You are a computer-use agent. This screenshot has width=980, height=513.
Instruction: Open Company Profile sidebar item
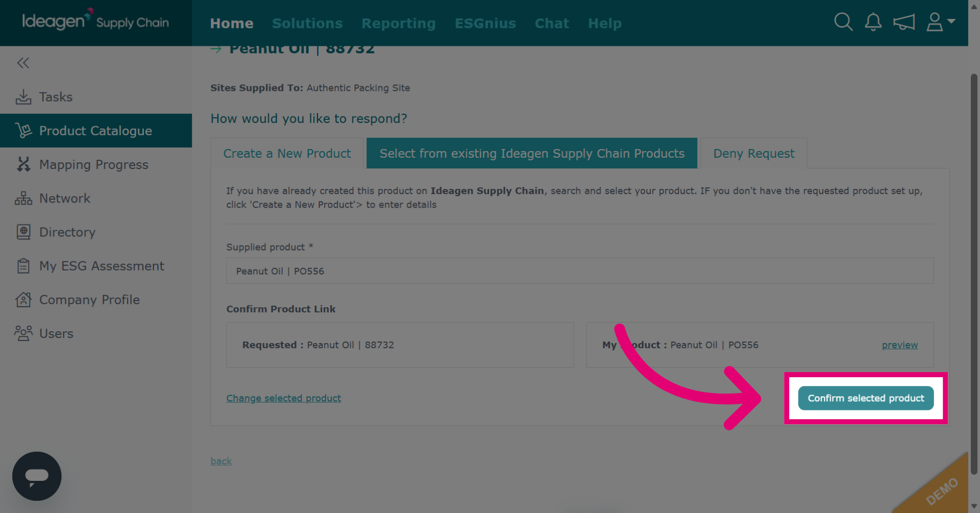pyautogui.click(x=96, y=300)
